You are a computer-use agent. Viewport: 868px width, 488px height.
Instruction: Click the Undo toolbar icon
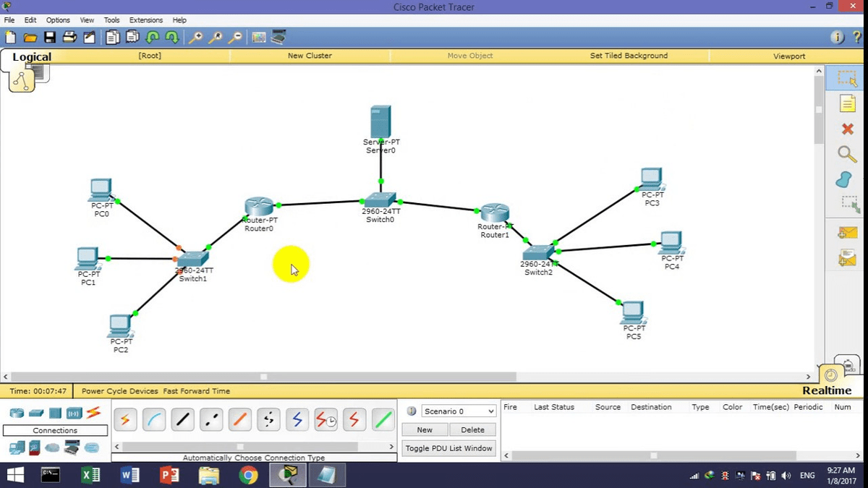click(153, 36)
